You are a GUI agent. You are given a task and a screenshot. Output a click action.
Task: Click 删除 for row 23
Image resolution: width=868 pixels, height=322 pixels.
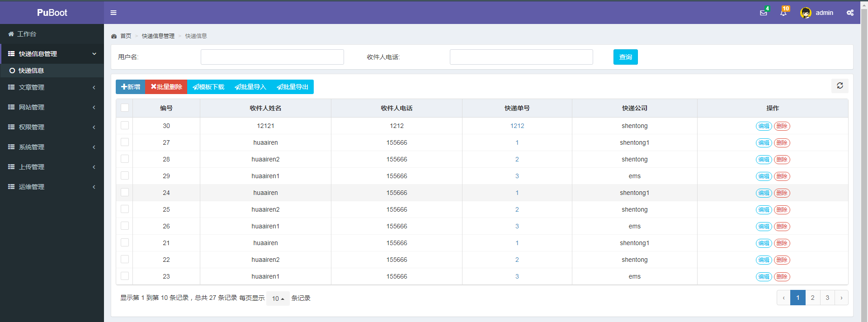[782, 277]
